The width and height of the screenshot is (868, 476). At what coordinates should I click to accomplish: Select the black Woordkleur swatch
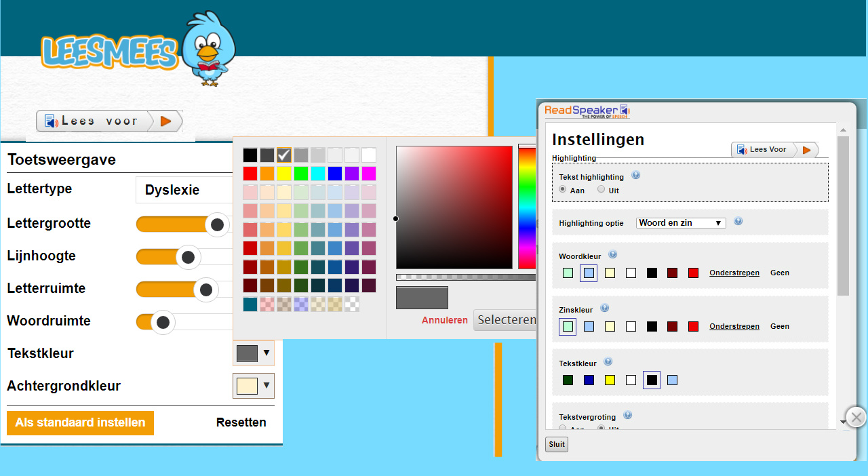point(652,273)
